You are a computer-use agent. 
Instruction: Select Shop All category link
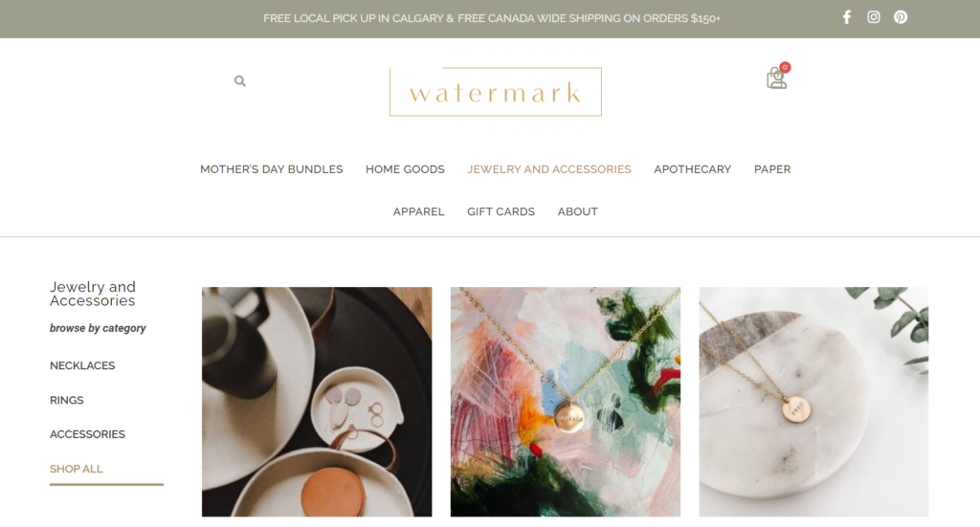[x=77, y=469]
